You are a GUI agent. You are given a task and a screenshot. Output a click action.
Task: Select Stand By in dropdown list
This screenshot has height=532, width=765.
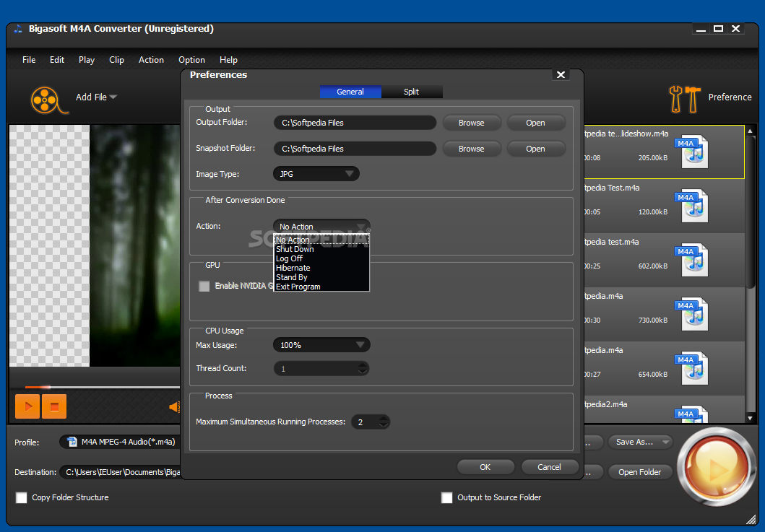pos(321,277)
